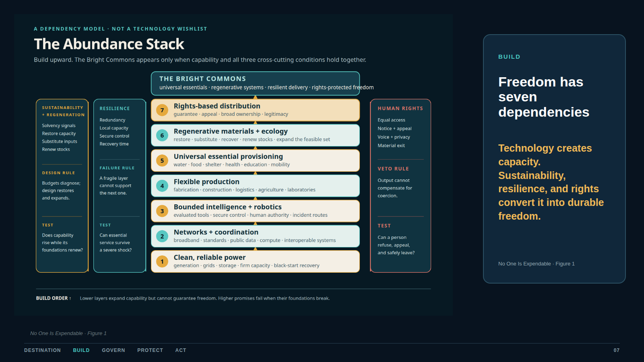Go to the ACT section tab
This screenshot has height=362, width=644.
coord(181,350)
